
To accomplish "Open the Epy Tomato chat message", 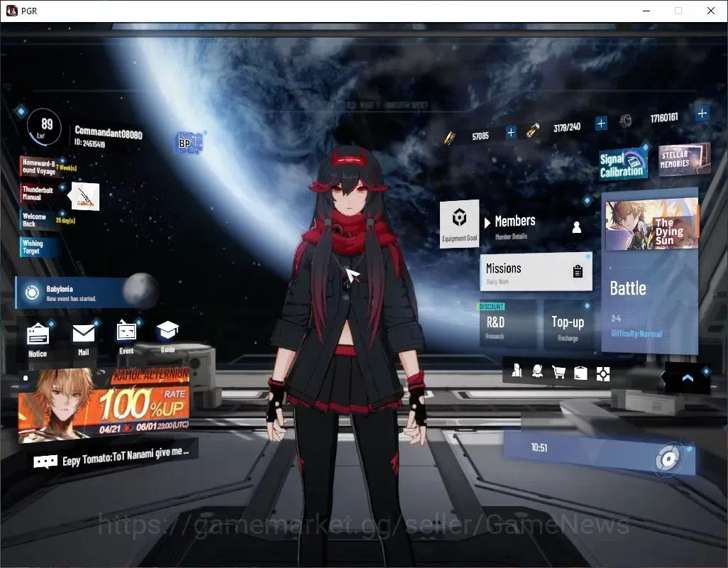I will pyautogui.click(x=126, y=457).
